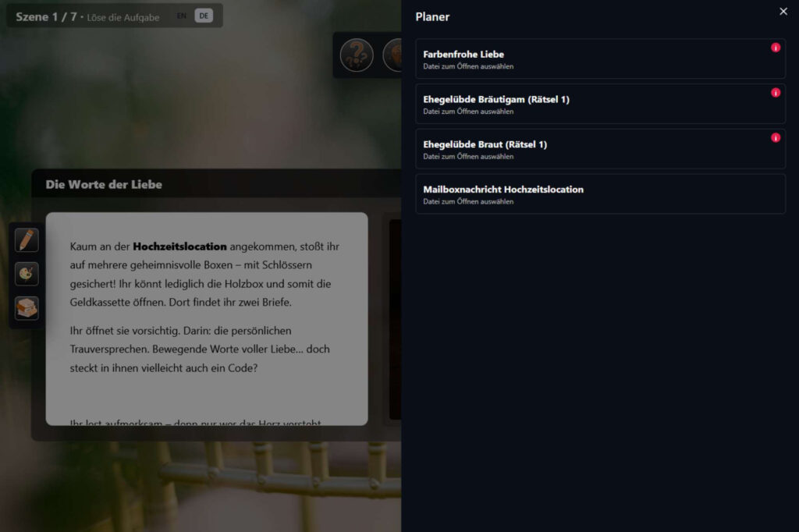Image resolution: width=799 pixels, height=532 pixels.
Task: Click the Szene 1 / 7 indicator
Action: tap(46, 16)
